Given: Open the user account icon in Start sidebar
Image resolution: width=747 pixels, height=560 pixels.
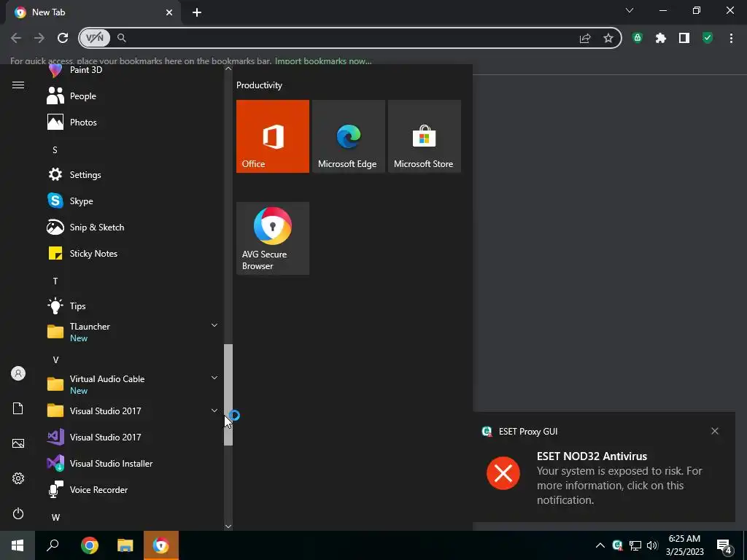Looking at the screenshot, I should click(x=18, y=373).
